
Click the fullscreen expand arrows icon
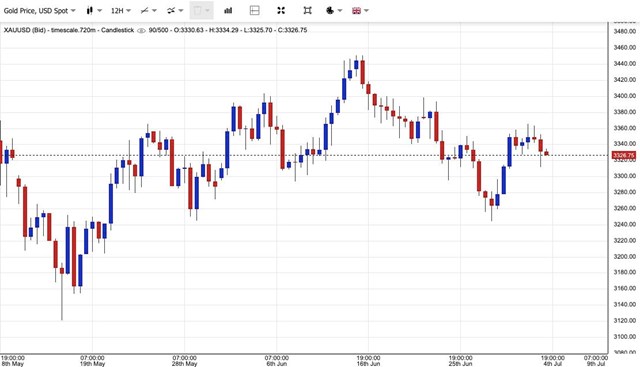pyautogui.click(x=281, y=11)
